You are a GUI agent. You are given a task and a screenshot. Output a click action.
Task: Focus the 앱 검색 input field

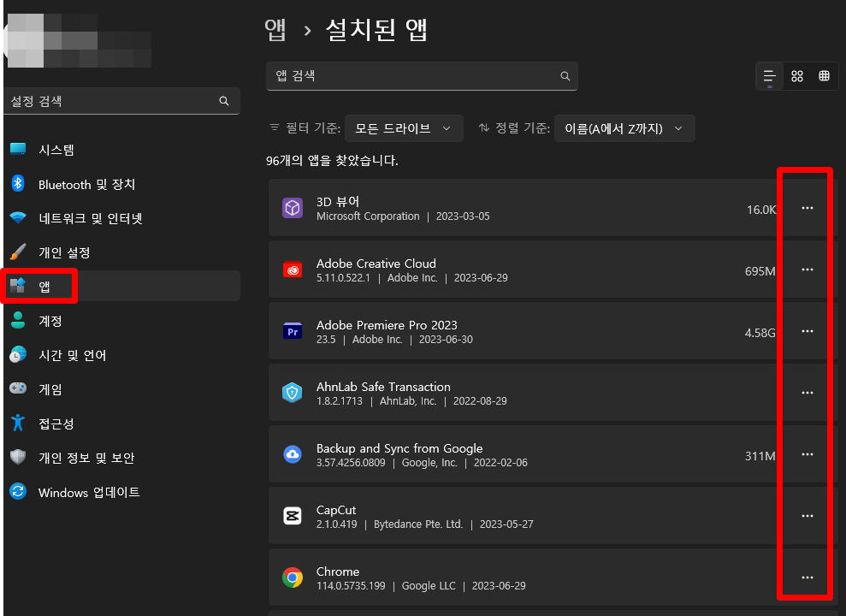[422, 76]
